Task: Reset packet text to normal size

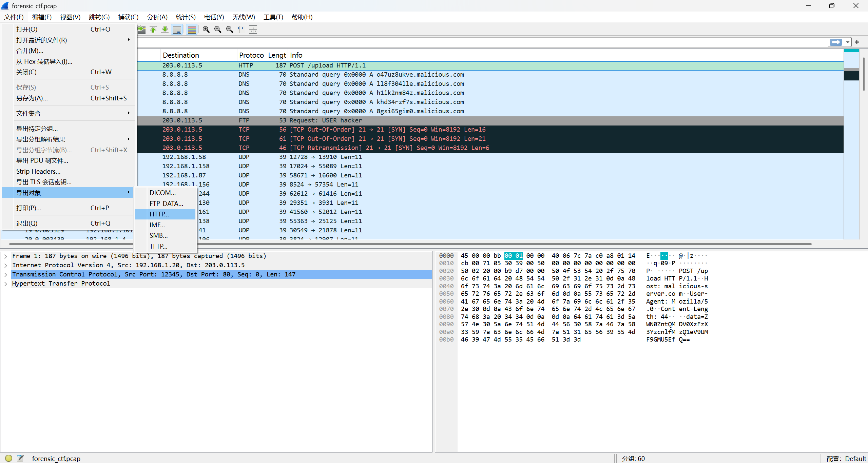Action: [x=230, y=30]
